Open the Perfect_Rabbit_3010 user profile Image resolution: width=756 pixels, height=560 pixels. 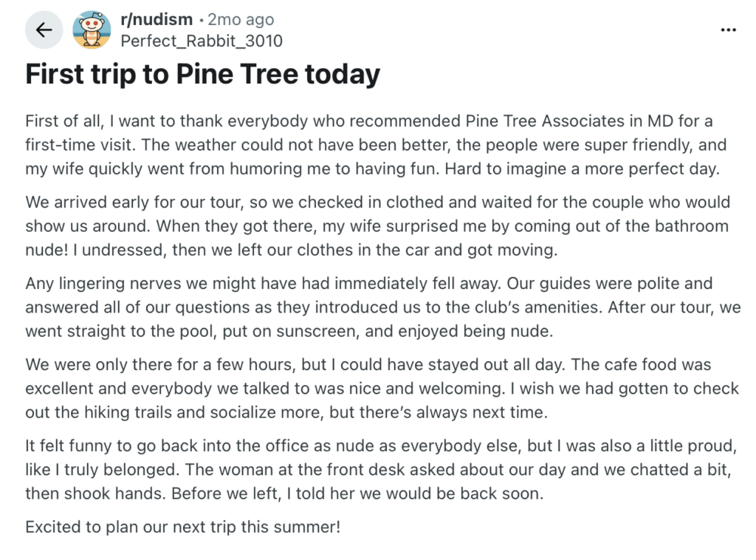[x=202, y=41]
